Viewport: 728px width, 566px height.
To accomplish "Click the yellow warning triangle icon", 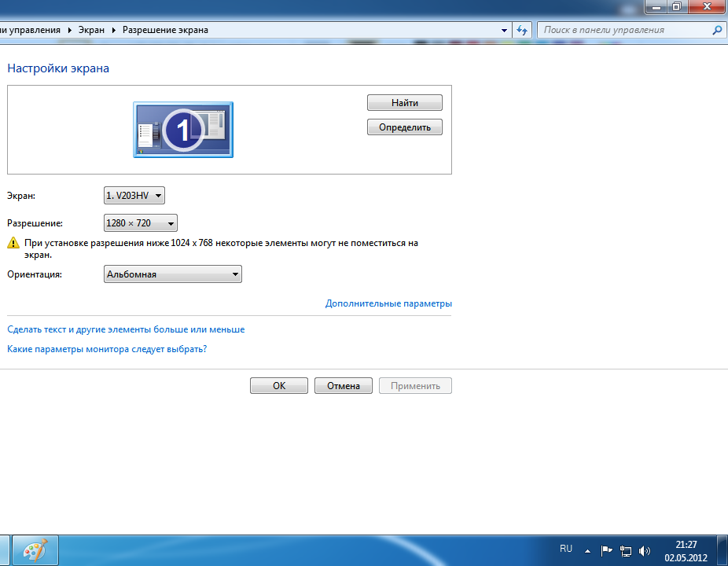I will click(x=13, y=242).
